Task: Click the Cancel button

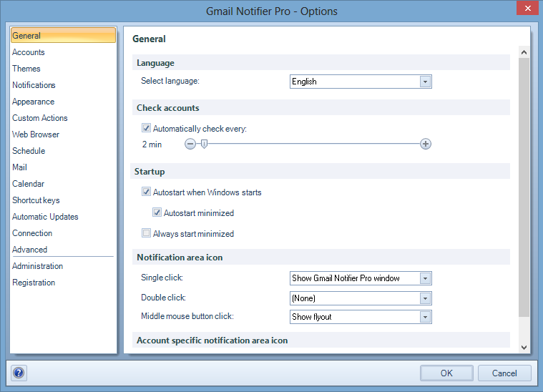Action: pos(504,373)
